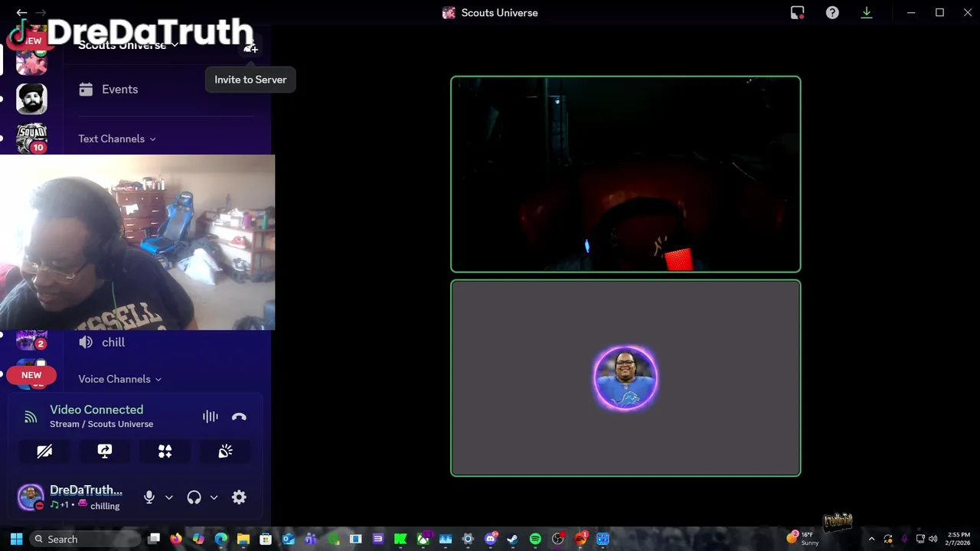Open the Squad server icon

(31, 138)
